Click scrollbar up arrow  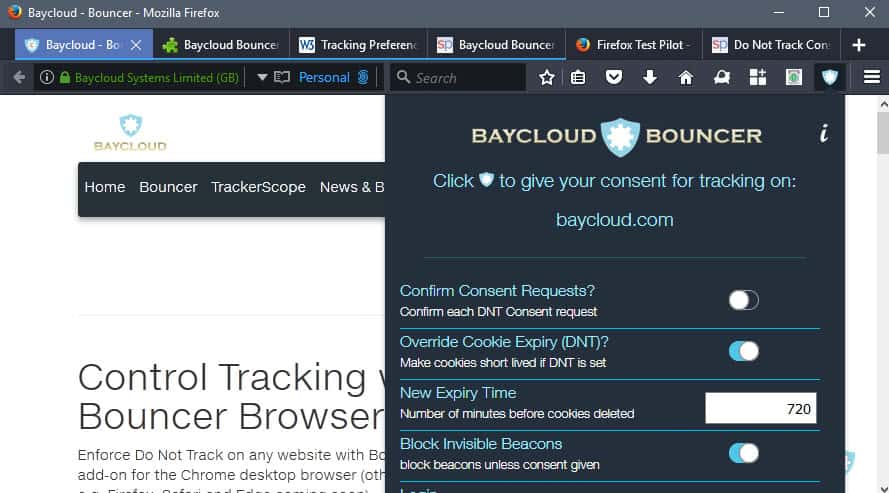pyautogui.click(x=883, y=104)
